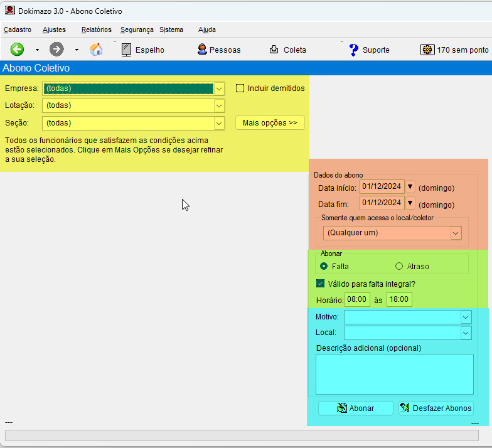Uncheck Válido para falta integral
Screen dimensions: 492x448
[321, 284]
